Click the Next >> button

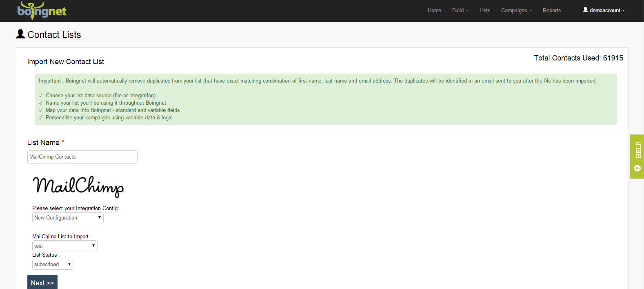coord(42,282)
